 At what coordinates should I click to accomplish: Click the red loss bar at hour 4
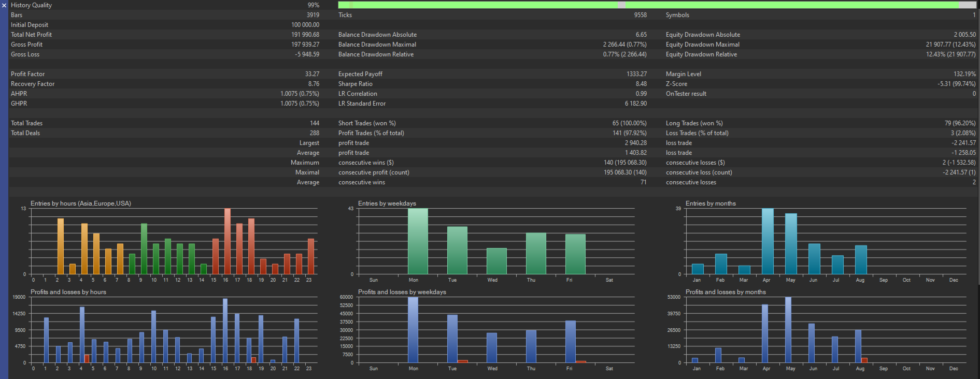(x=87, y=358)
